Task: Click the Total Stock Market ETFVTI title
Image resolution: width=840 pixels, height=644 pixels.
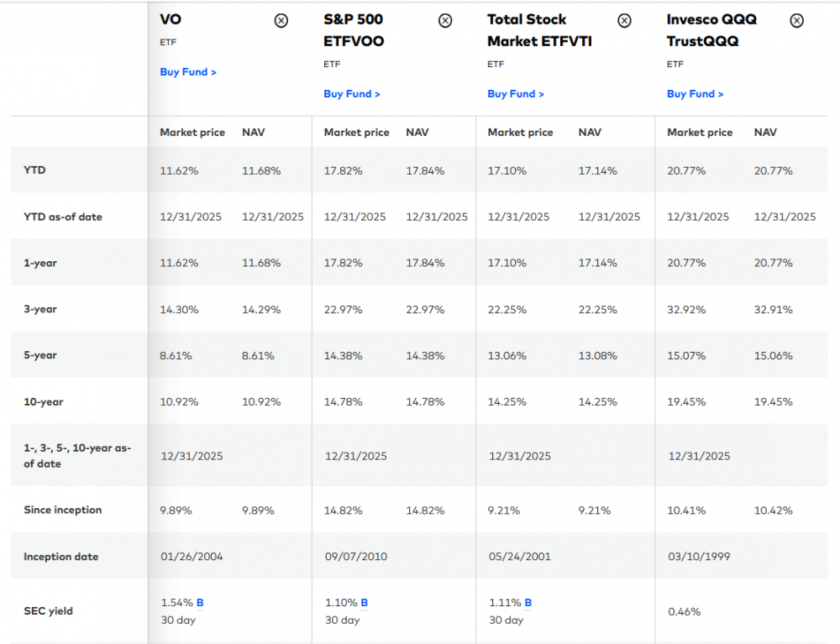Action: click(539, 30)
